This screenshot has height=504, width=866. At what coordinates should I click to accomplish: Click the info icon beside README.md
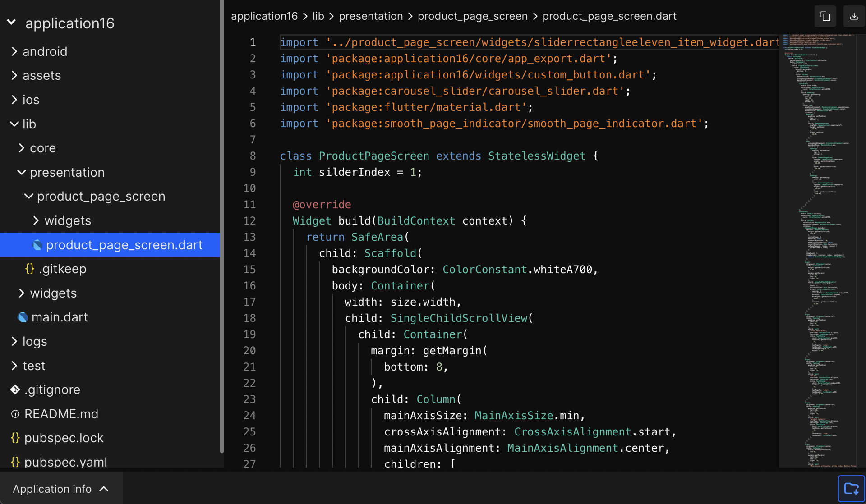click(15, 414)
